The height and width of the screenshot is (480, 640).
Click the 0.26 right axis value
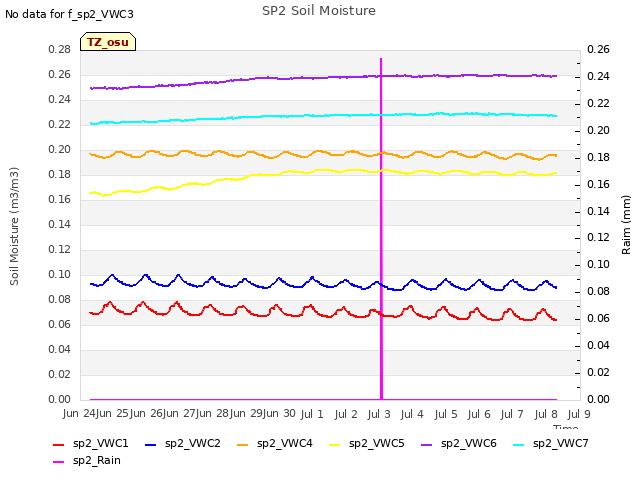tap(598, 49)
